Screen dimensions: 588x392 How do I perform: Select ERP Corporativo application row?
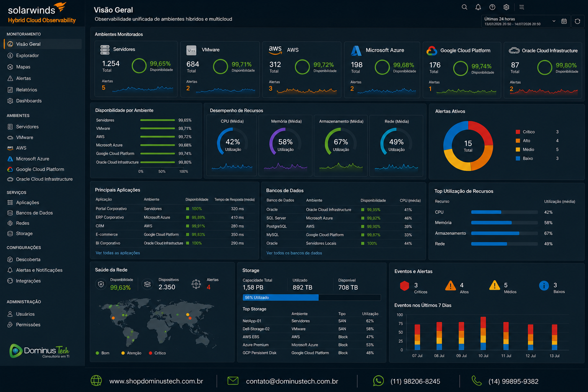pos(176,217)
